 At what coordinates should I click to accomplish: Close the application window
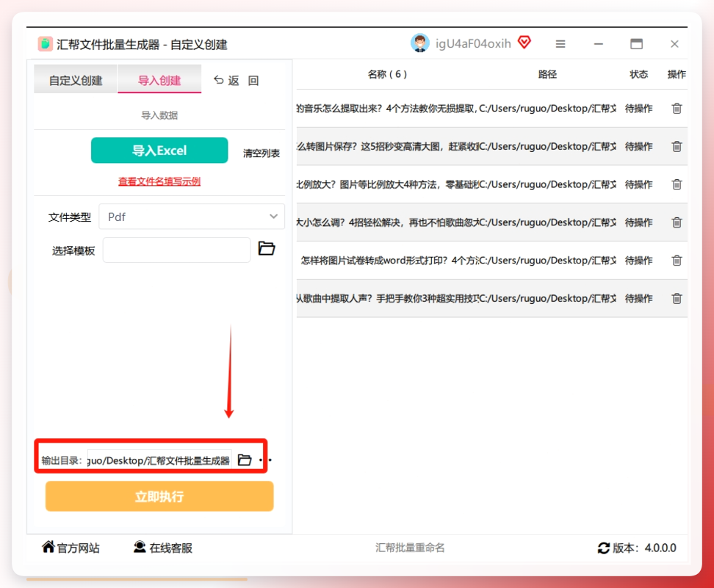pos(674,44)
